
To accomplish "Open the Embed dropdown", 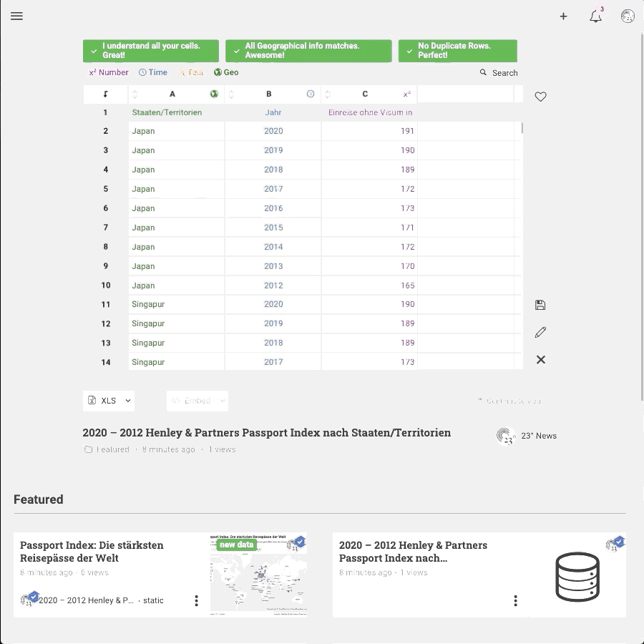I will pyautogui.click(x=197, y=401).
